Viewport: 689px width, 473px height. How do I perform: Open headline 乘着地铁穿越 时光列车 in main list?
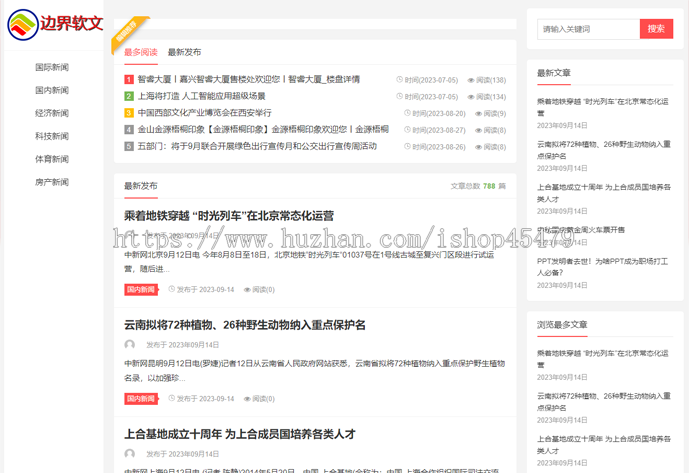click(x=229, y=216)
